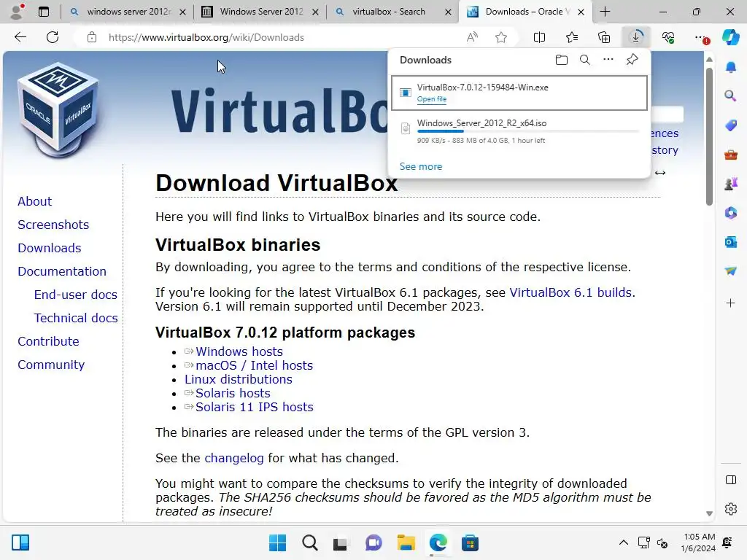Reload the VirtualBox downloads page
The width and height of the screenshot is (747, 560).
(53, 37)
